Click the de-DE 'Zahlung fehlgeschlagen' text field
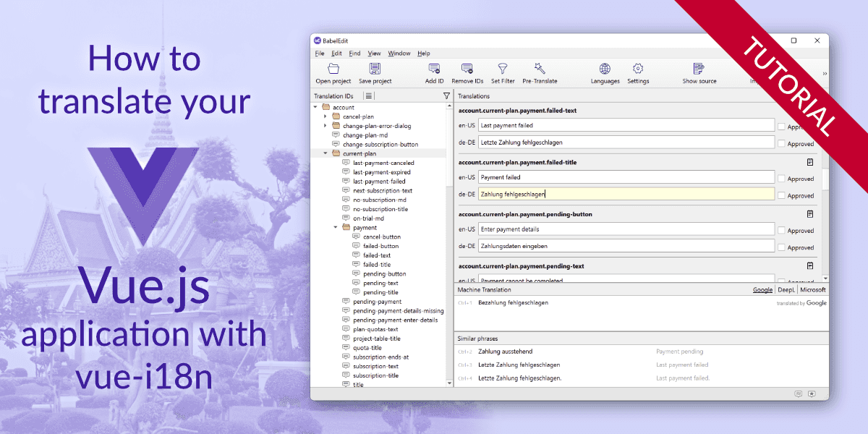This screenshot has height=434, width=868. pos(626,194)
